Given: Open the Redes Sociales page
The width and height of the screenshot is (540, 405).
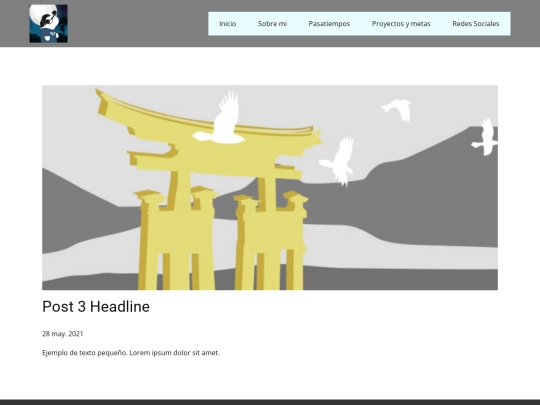Looking at the screenshot, I should [476, 24].
